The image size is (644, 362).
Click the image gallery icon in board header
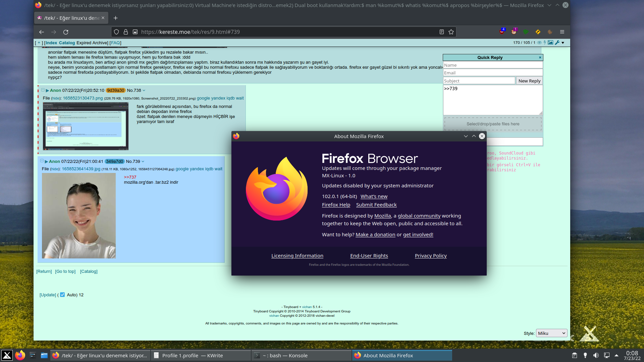[550, 43]
